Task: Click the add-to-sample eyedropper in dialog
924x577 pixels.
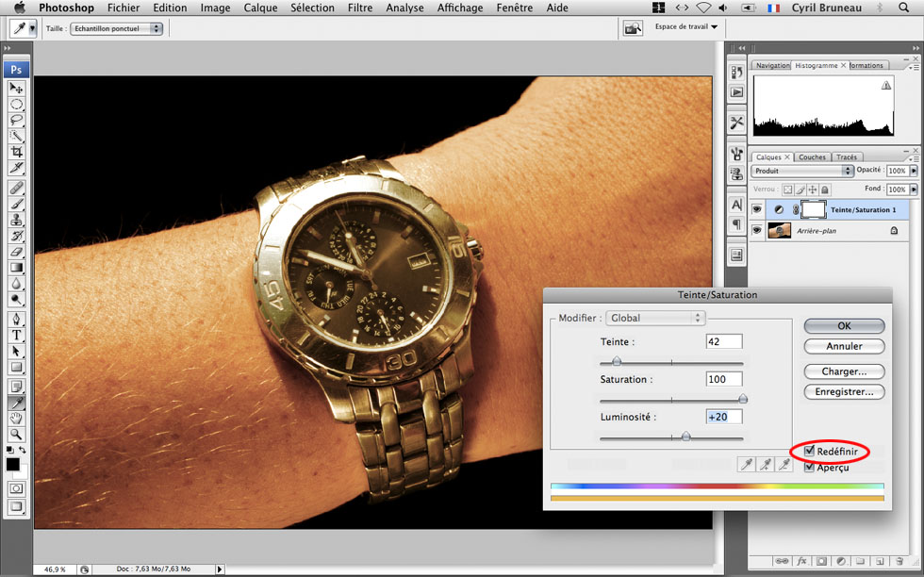Action: pos(766,465)
